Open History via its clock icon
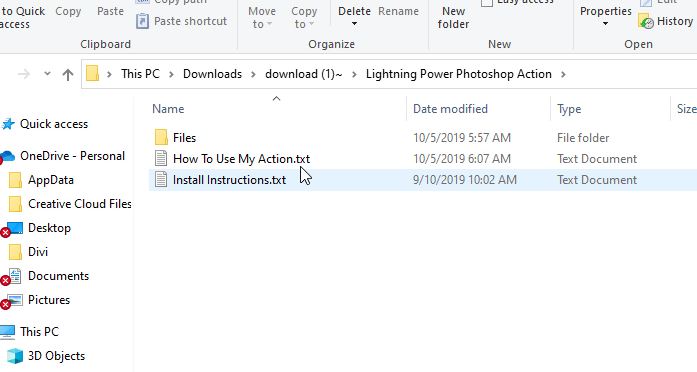Viewport: 697px width, 372px height. (646, 21)
